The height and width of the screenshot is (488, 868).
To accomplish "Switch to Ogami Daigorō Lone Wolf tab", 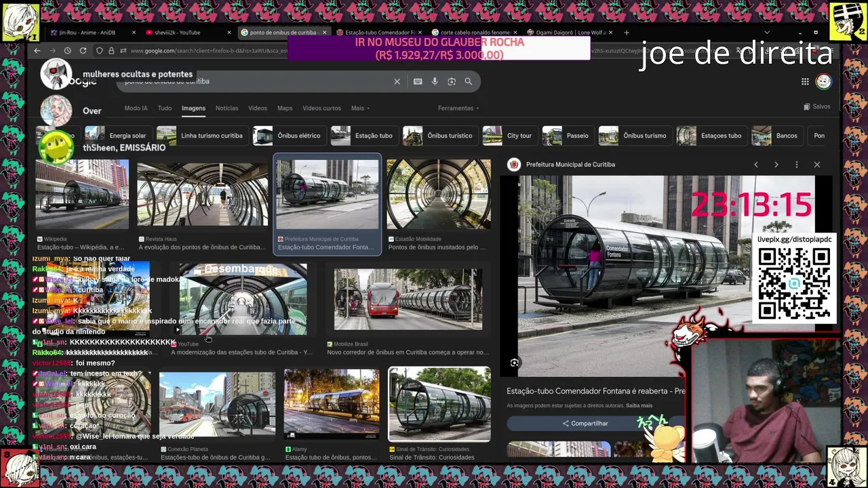I will point(570,33).
